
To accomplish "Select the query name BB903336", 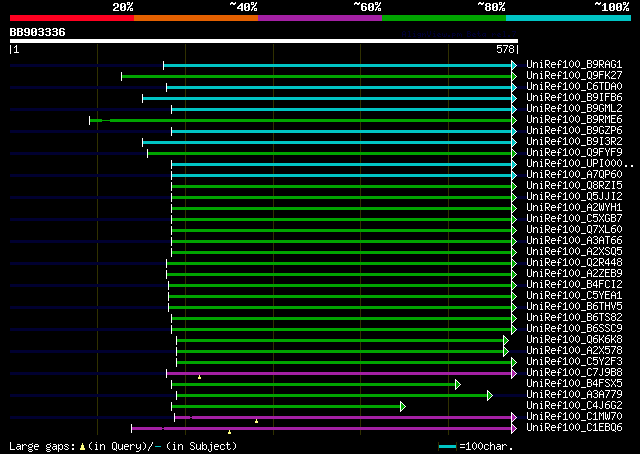I will [38, 32].
